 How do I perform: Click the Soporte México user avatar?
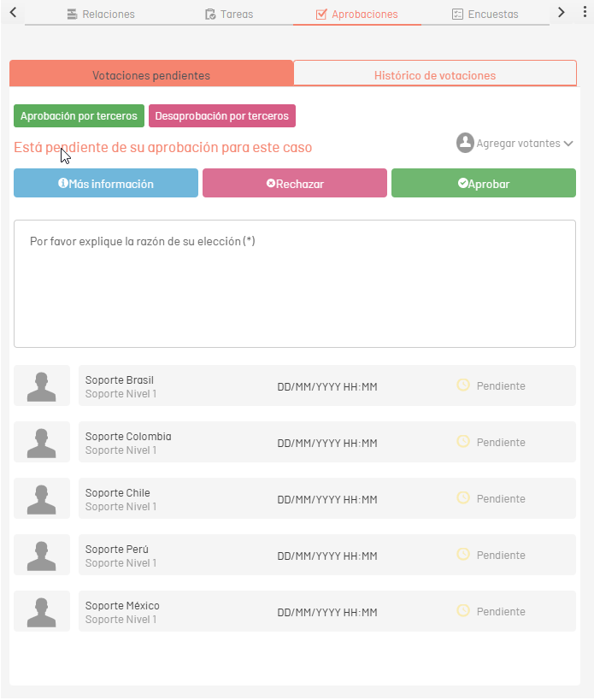[41, 612]
